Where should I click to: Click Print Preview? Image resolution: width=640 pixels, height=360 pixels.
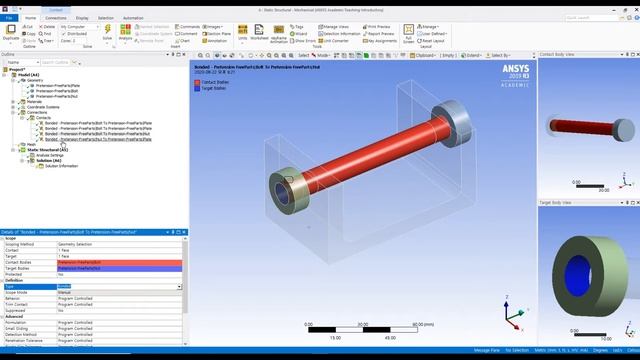tap(376, 27)
